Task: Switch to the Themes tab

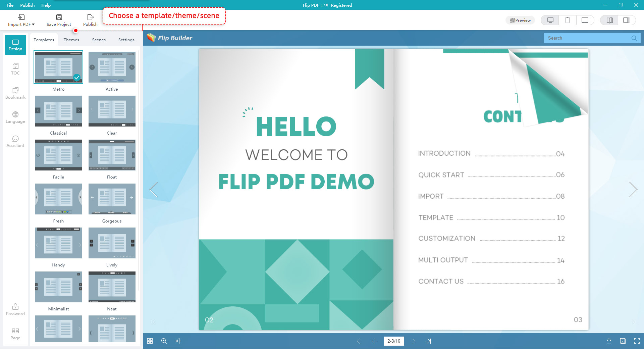Action: coord(71,40)
